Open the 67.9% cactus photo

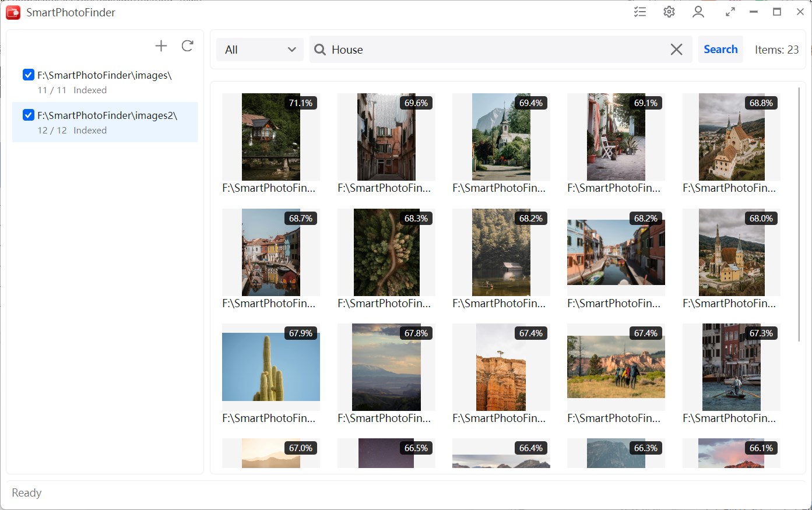[271, 367]
